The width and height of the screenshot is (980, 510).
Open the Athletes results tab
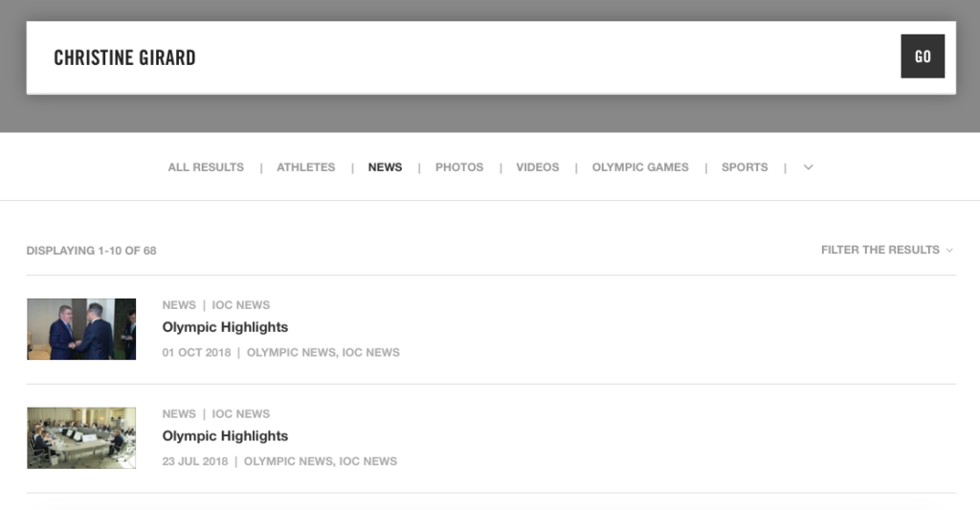(305, 167)
